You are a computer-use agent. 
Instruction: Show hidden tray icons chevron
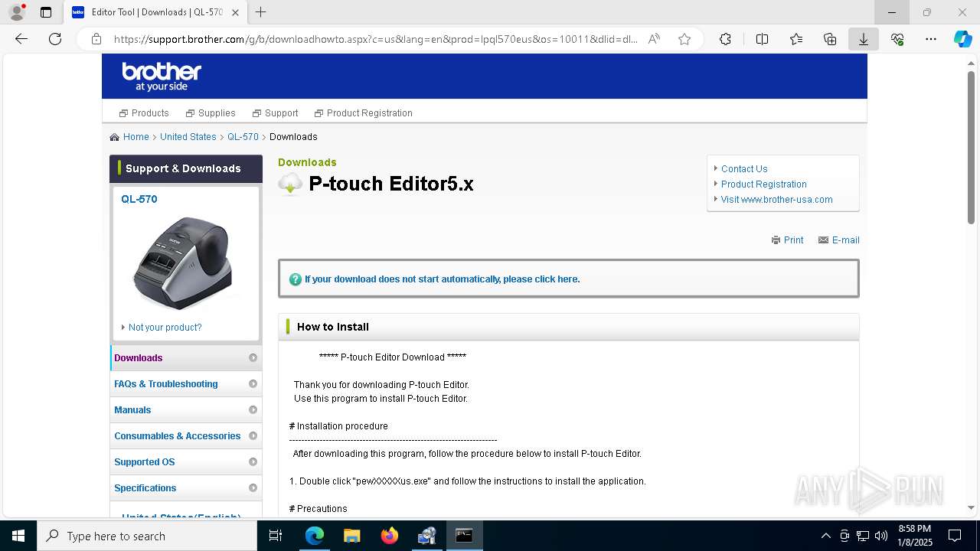tap(825, 536)
